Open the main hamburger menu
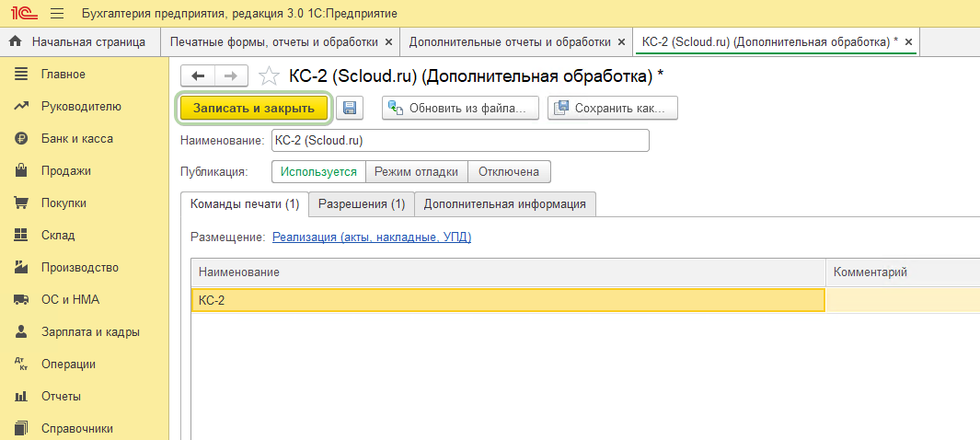 (57, 13)
